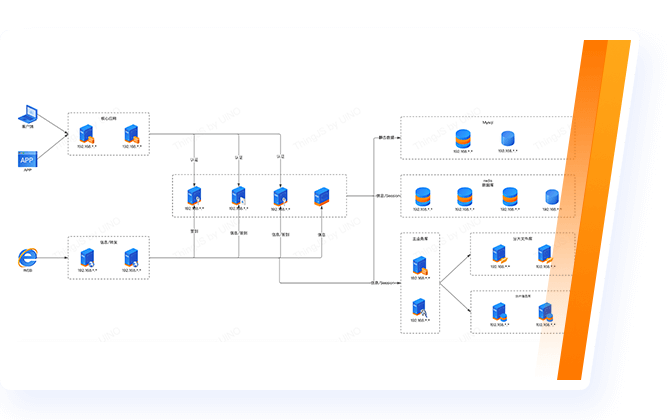Select left server in group fed by WEB icon
Screen dimensions: 670x420
coord(87,258)
